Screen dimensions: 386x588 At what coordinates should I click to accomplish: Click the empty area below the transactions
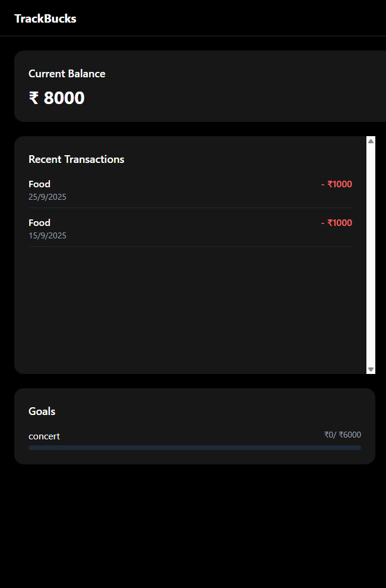[x=190, y=309]
